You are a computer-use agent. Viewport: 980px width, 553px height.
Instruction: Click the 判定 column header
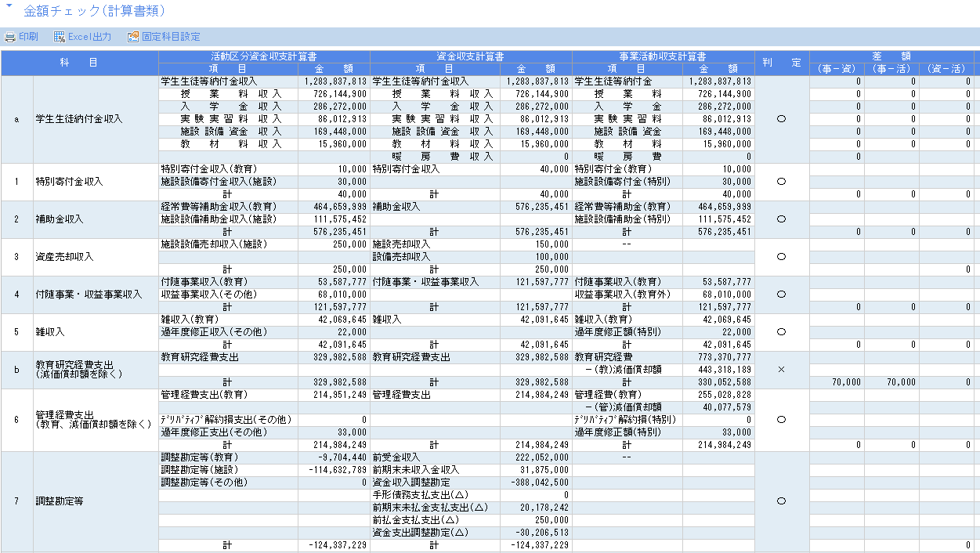(781, 63)
